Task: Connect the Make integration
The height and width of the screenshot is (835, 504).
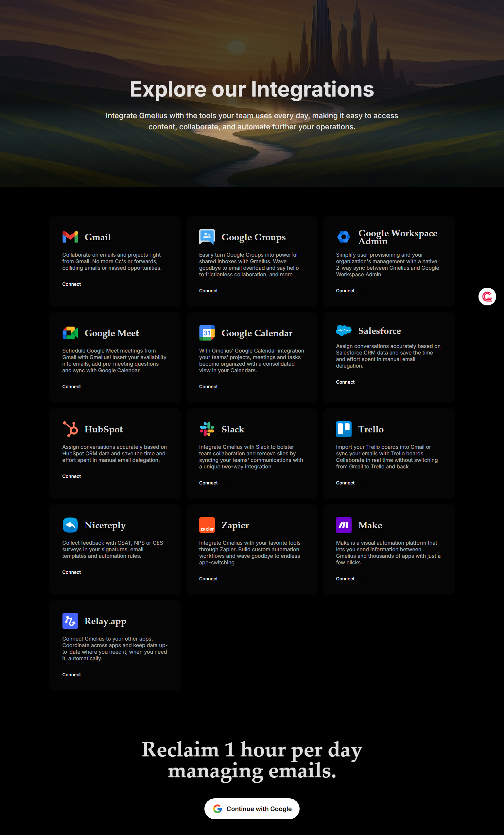Action: (345, 578)
